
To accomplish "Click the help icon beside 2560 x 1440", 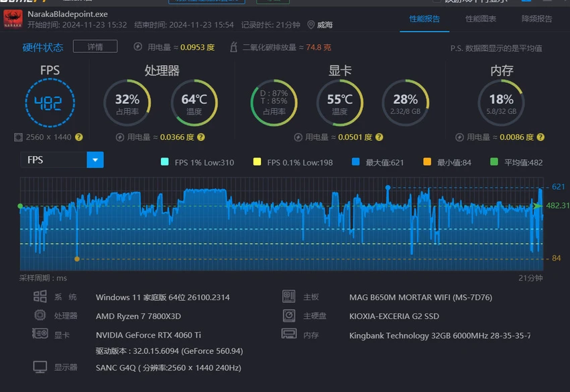I will pyautogui.click(x=79, y=137).
